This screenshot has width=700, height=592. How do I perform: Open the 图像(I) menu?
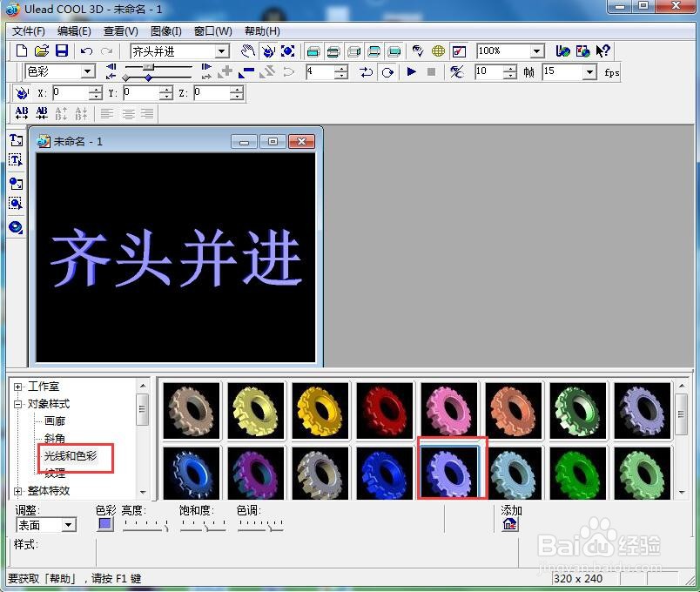165,31
